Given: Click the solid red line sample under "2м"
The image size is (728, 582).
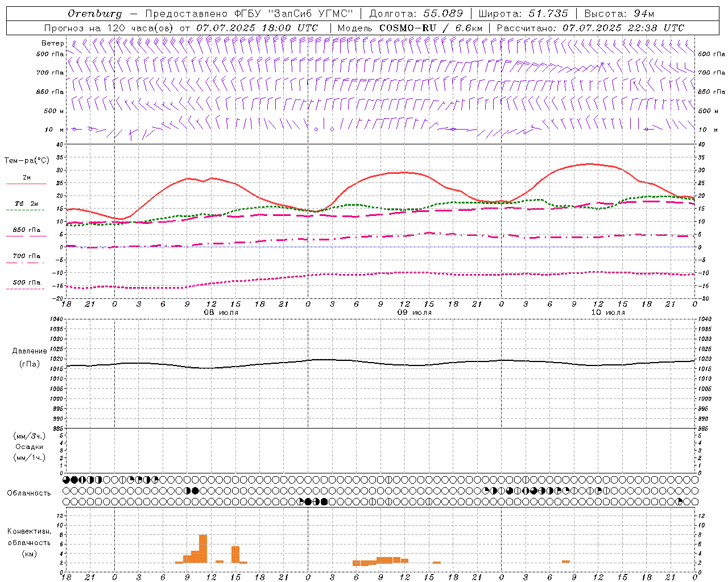Looking at the screenshot, I should coord(26,184).
